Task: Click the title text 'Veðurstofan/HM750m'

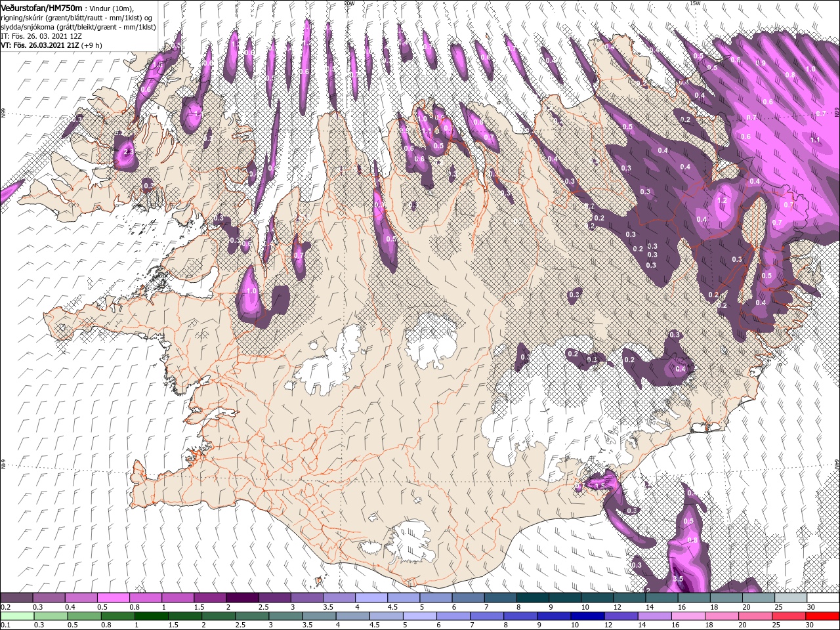Action: (42, 7)
